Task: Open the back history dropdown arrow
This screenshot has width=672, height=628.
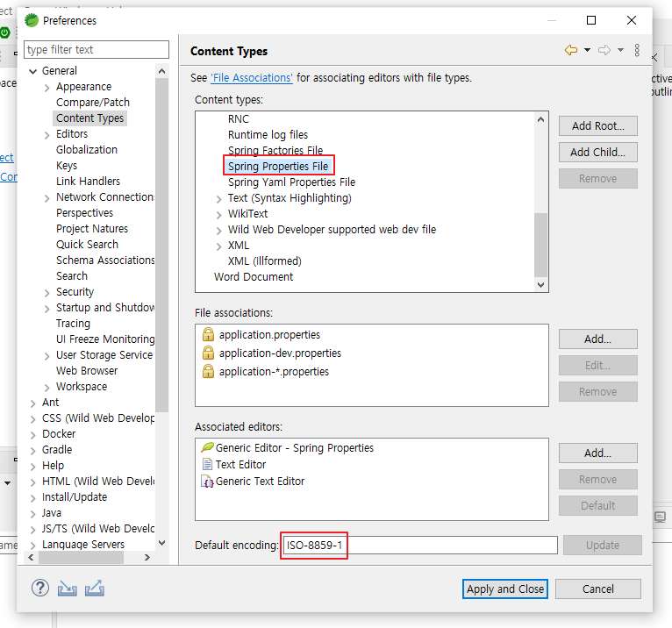Action: (x=587, y=50)
